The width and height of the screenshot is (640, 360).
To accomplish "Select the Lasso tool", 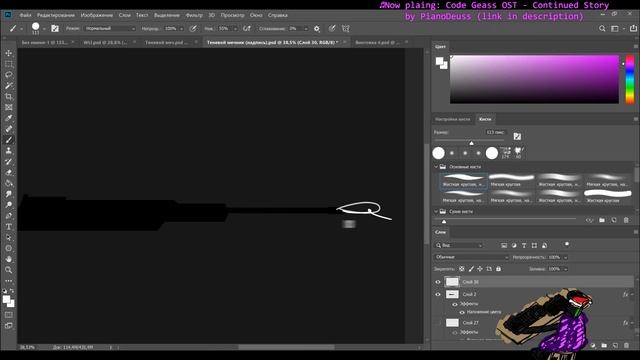I will [x=9, y=75].
